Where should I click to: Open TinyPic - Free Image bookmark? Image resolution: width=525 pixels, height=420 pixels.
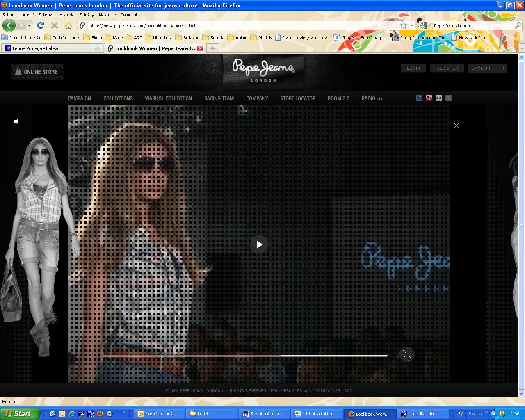click(361, 37)
